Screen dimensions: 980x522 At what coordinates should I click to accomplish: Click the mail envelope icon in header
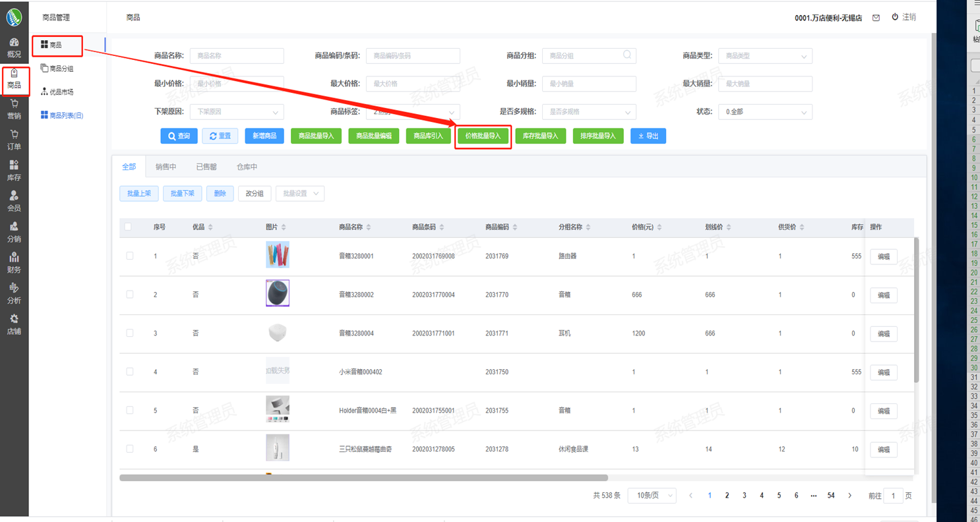[x=876, y=18]
